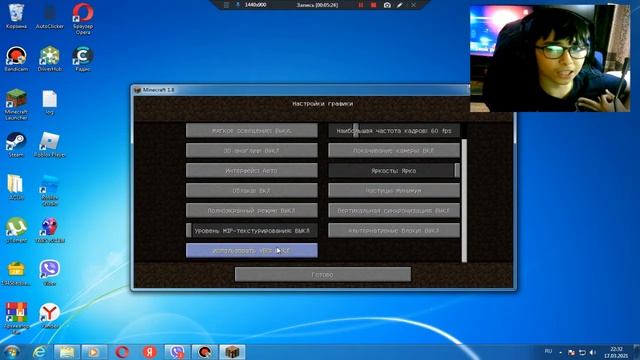Open the Roblox Studio desktop shortcut
The width and height of the screenshot is (640, 360).
50,190
